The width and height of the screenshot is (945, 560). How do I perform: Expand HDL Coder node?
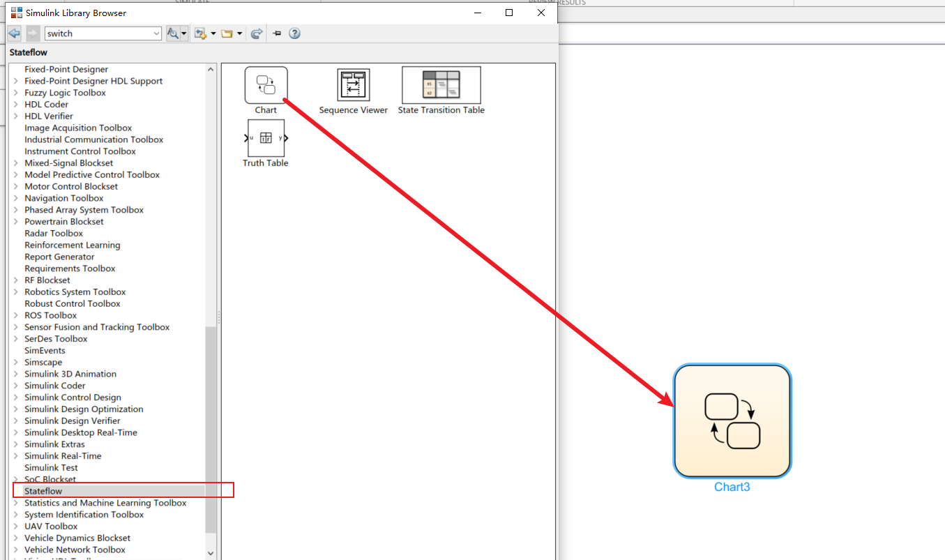point(16,105)
